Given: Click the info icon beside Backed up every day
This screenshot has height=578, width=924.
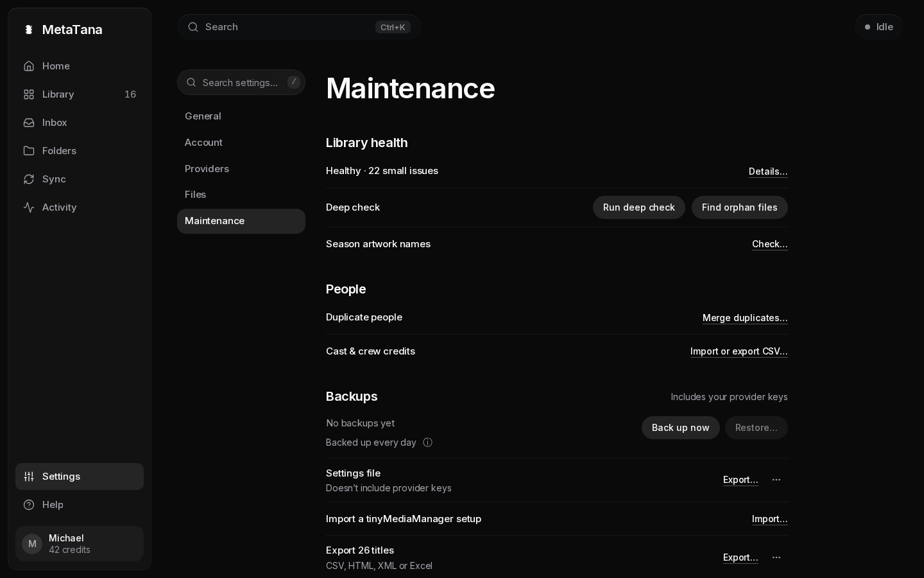Looking at the screenshot, I should click(x=428, y=442).
